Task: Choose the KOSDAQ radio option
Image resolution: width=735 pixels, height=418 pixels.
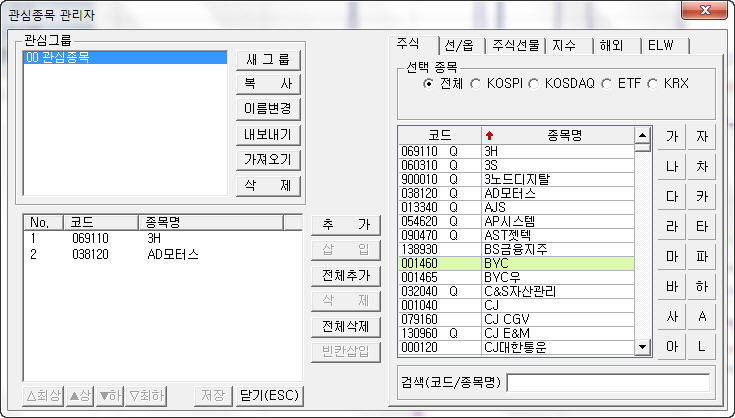Action: click(535, 83)
